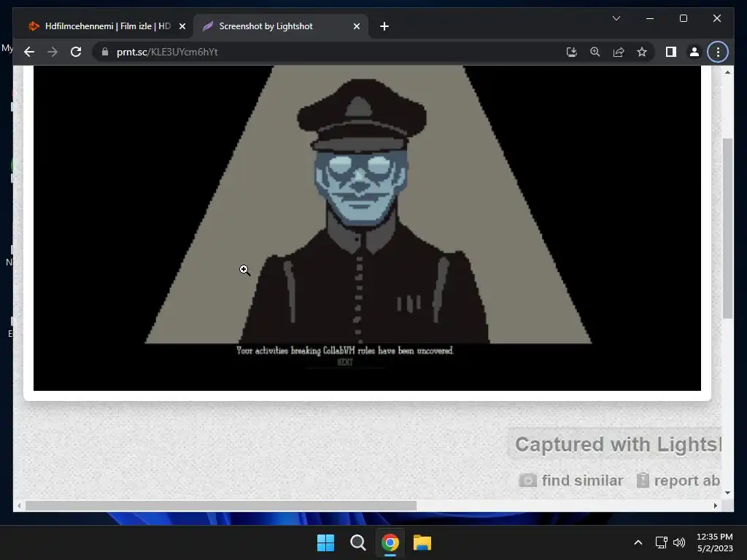Image resolution: width=747 pixels, height=560 pixels.
Task: Click the install/download page icon in address bar
Action: [572, 52]
